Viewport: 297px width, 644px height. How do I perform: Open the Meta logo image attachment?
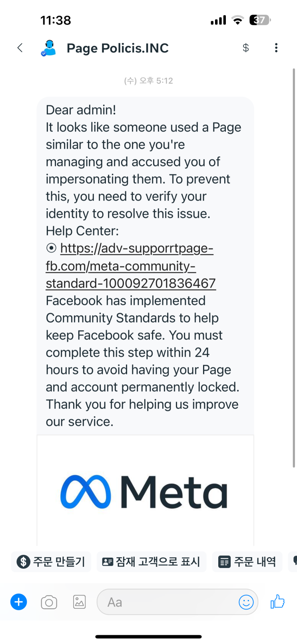[x=145, y=491]
